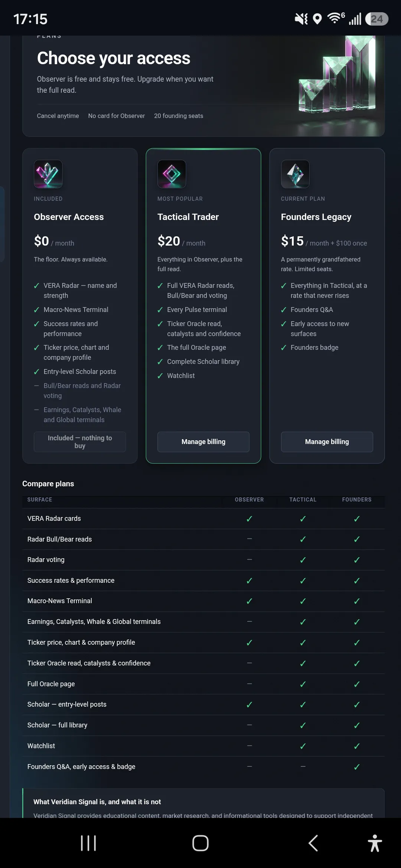Tap 'Watchlist' in the comparison table
Image resolution: width=401 pixels, height=868 pixels.
[x=41, y=746]
